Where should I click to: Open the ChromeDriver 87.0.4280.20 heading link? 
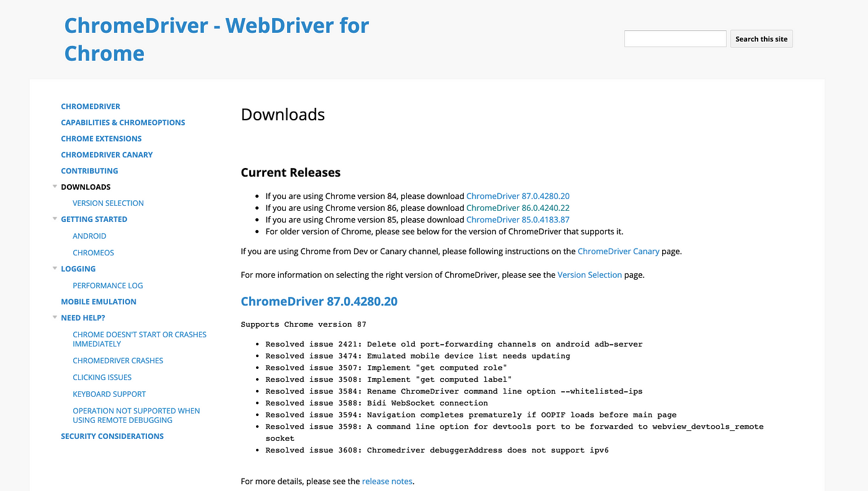(319, 302)
